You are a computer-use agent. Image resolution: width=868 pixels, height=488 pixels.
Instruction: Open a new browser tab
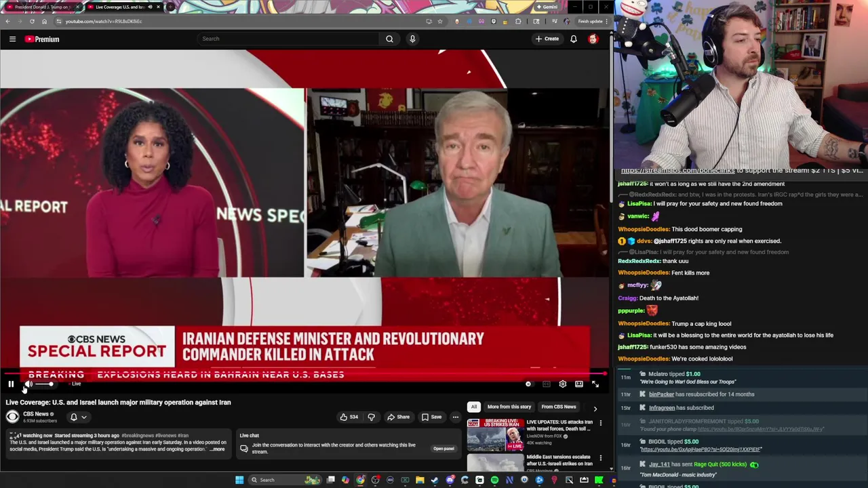tap(171, 7)
